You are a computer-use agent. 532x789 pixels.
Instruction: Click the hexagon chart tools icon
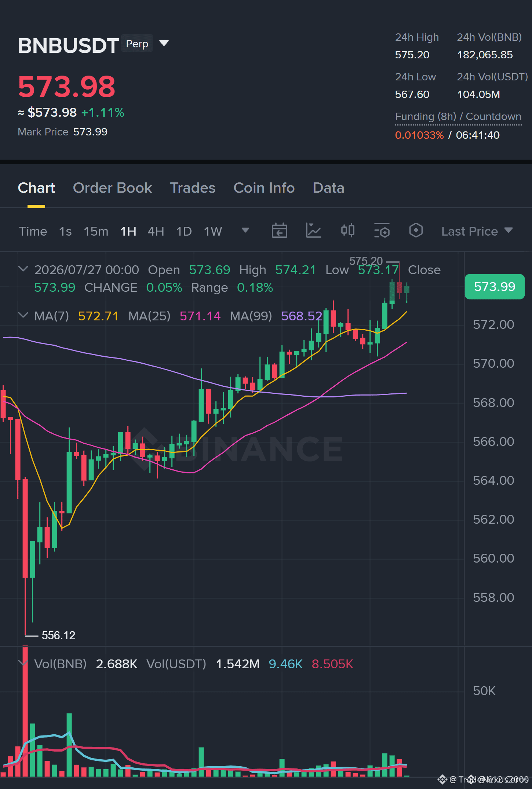(416, 230)
